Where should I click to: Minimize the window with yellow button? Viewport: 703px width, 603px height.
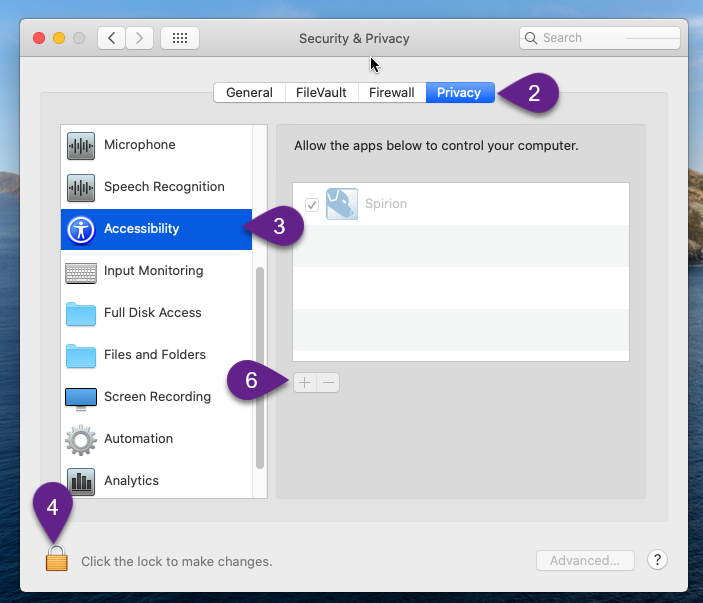[x=59, y=38]
